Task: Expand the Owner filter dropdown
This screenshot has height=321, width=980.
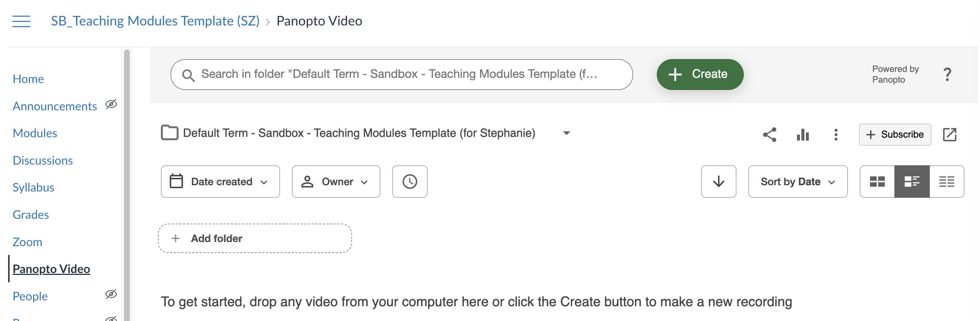Action: pyautogui.click(x=335, y=182)
